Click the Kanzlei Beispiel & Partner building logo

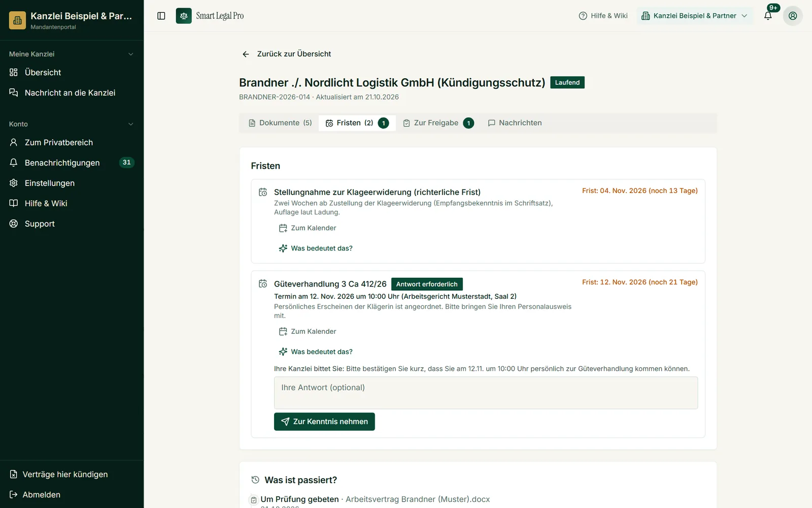coord(17,20)
